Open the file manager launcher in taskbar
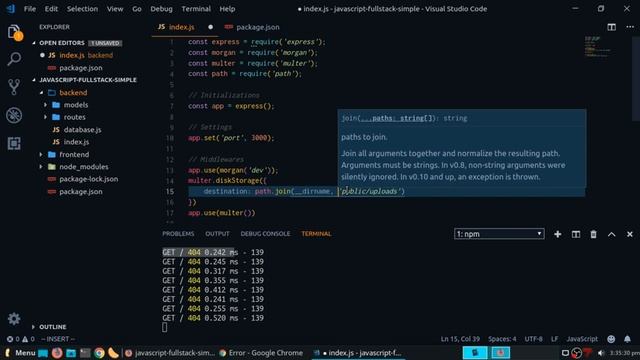The width and height of the screenshot is (640, 360). [x=71, y=353]
